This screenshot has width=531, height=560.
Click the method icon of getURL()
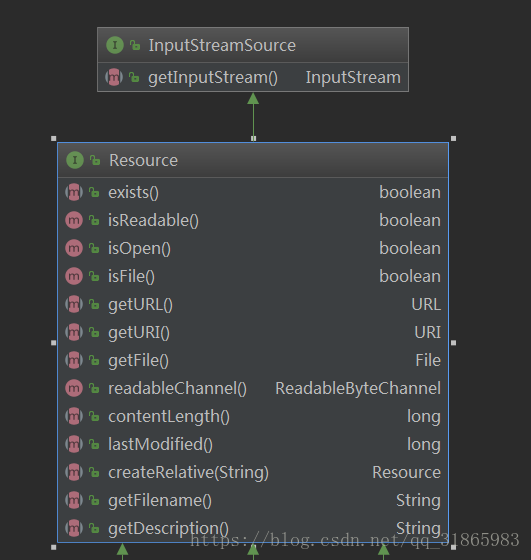tap(74, 304)
